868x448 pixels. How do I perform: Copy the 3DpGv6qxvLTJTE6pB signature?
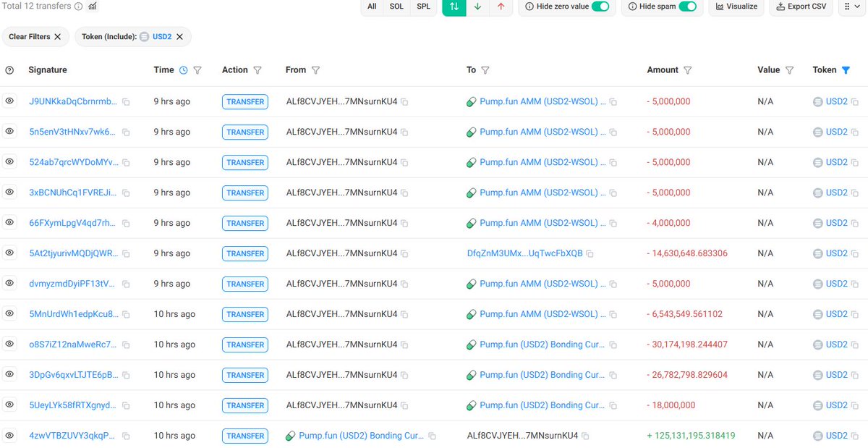pyautogui.click(x=126, y=375)
